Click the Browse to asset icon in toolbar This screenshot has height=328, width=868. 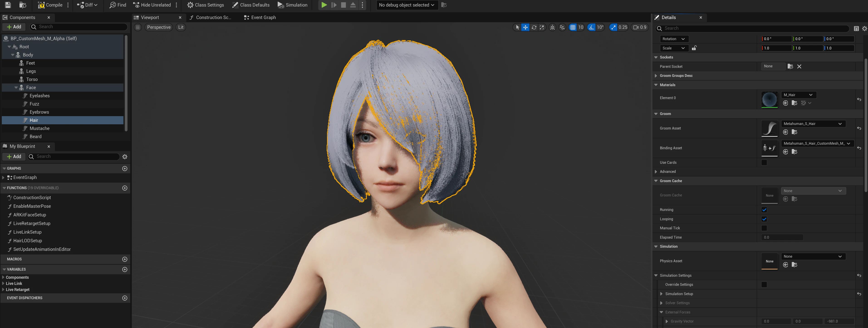[x=23, y=5]
